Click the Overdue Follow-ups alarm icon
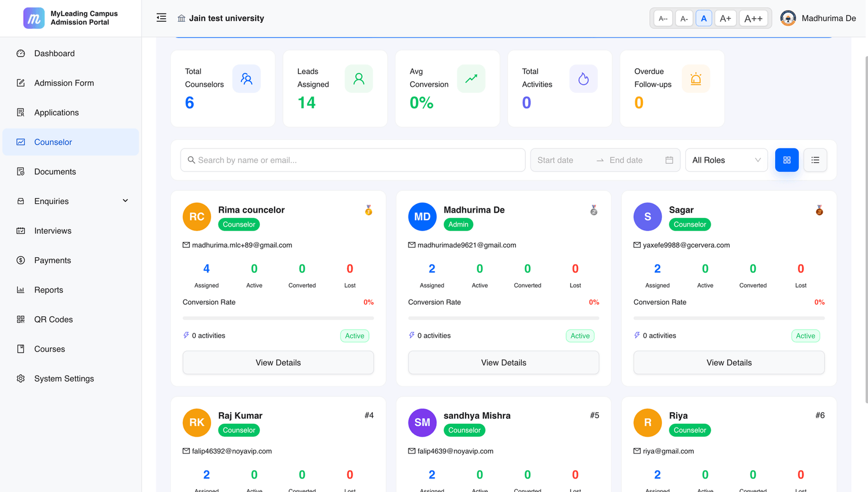Viewport: 868px width, 492px height. (695, 79)
